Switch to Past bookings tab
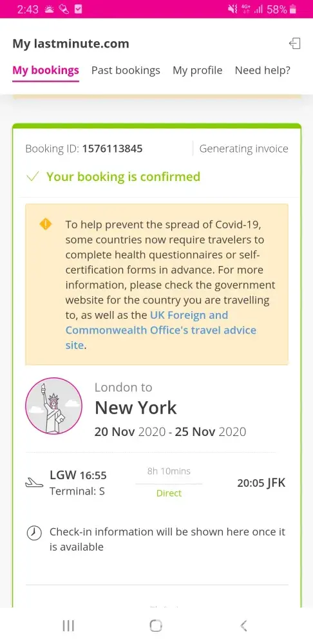 click(x=126, y=70)
